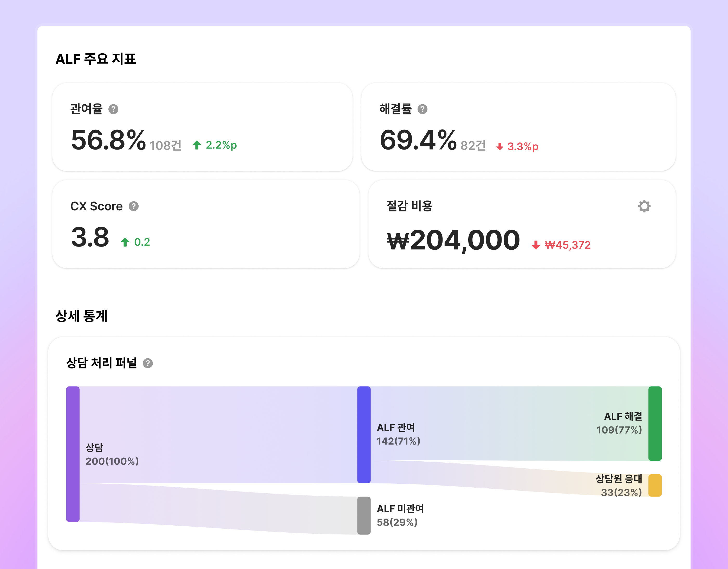This screenshot has width=728, height=569.
Task: Click the help icon beside CX Score
Action: pyautogui.click(x=134, y=206)
